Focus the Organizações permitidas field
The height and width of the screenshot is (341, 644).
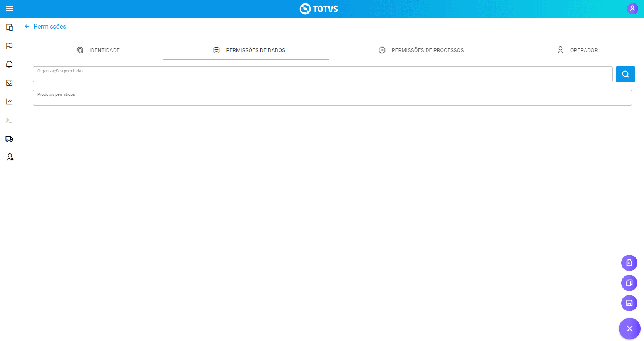pos(323,74)
